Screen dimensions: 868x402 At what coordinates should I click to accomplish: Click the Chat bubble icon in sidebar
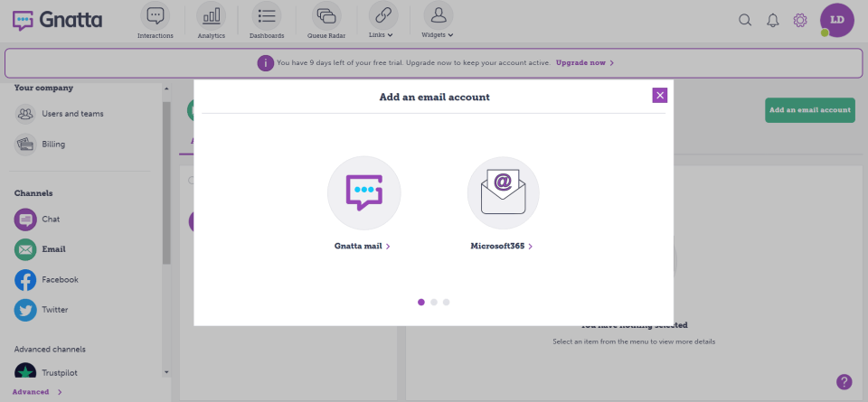25,220
